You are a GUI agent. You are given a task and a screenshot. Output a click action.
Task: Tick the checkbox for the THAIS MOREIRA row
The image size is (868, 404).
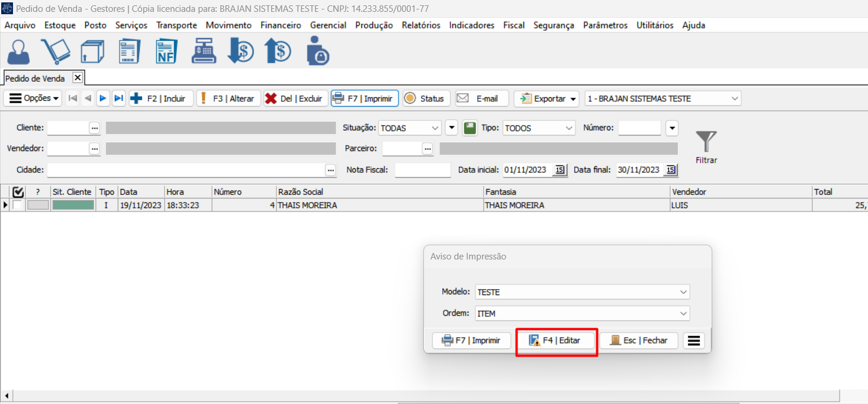pos(18,205)
